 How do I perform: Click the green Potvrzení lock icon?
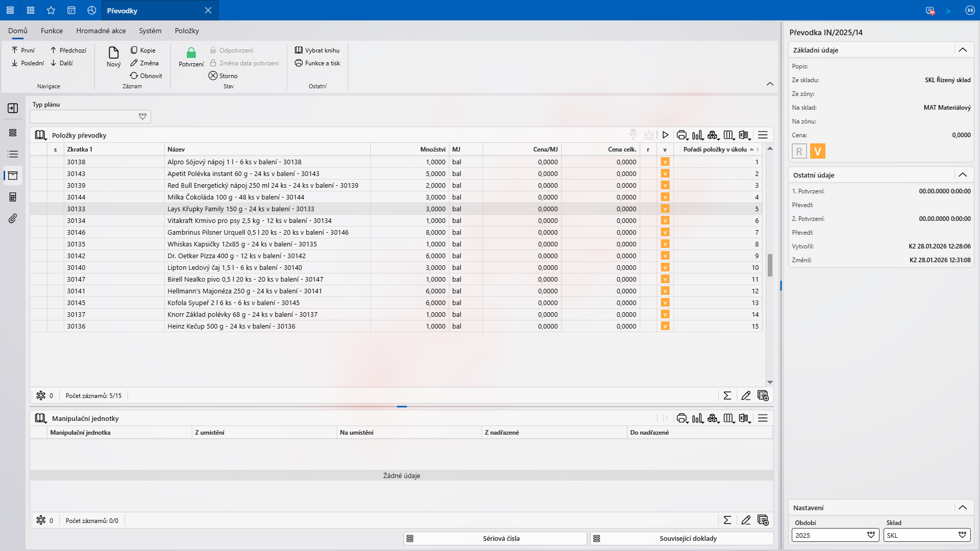pos(191,53)
